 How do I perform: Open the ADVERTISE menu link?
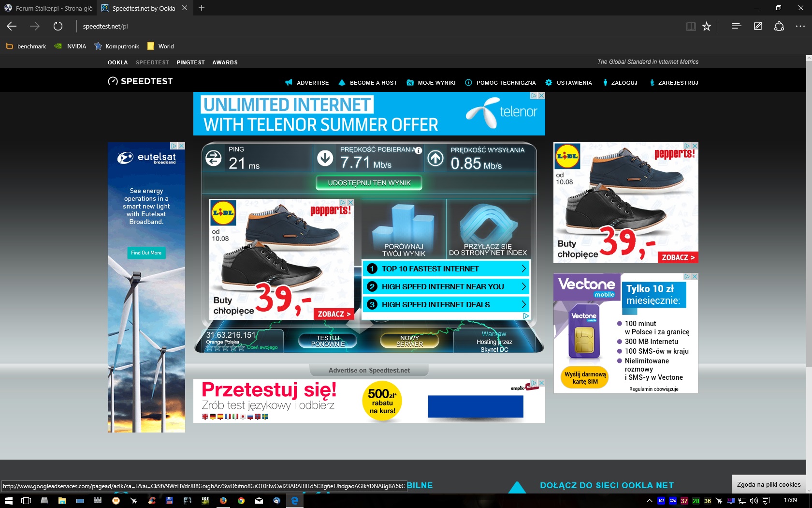(x=307, y=83)
